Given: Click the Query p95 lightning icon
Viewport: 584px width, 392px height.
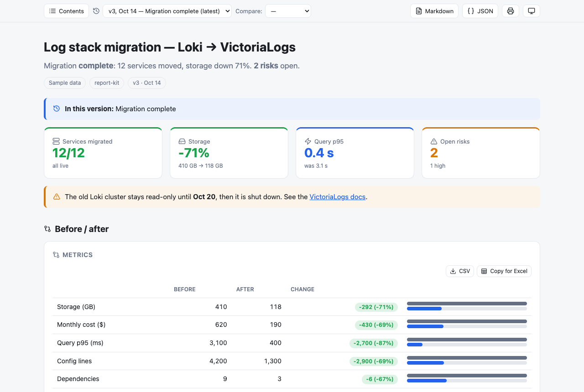Looking at the screenshot, I should (x=308, y=141).
